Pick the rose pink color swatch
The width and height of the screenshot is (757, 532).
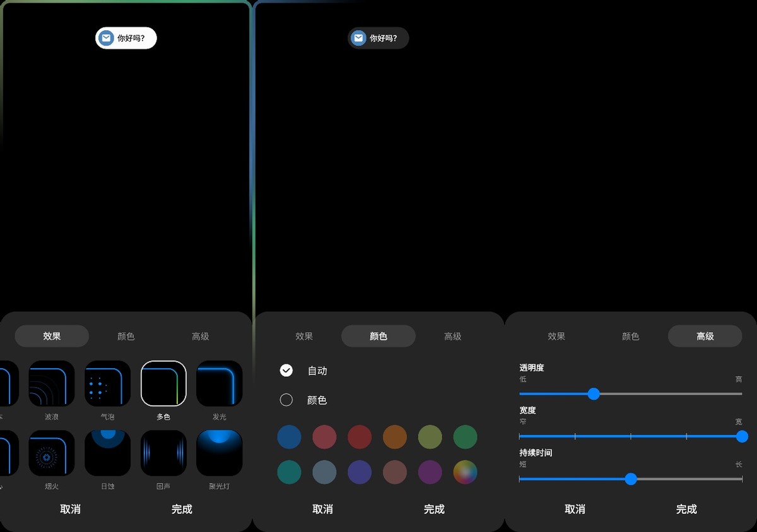click(324, 437)
